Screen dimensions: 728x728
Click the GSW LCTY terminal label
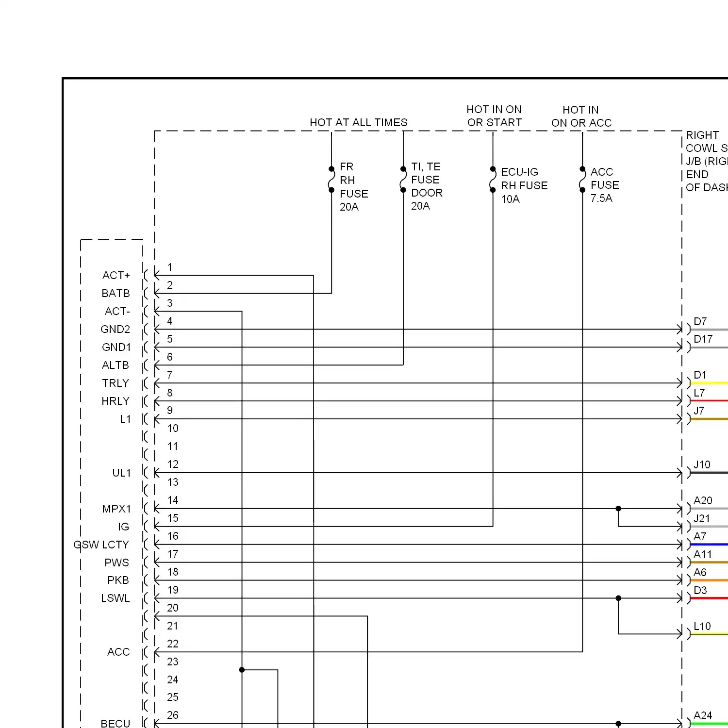tap(101, 545)
